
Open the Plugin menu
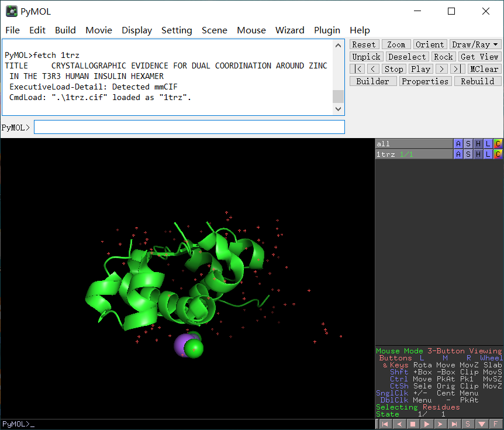327,30
